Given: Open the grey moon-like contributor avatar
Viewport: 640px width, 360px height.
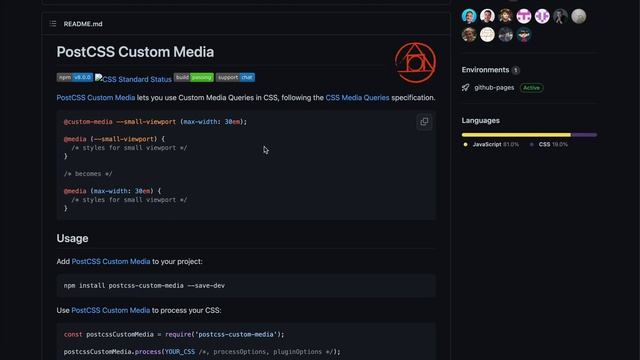Looking at the screenshot, I should click(x=578, y=16).
